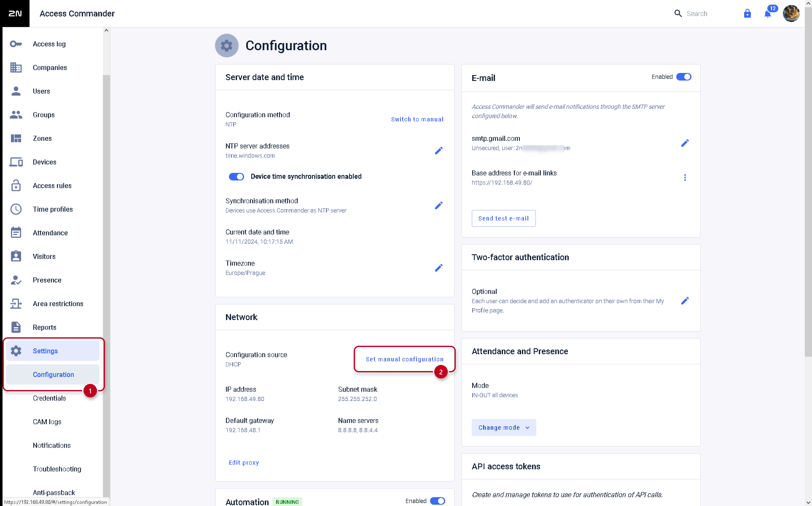Open the Change mode dropdown
812x506 pixels.
coord(504,427)
